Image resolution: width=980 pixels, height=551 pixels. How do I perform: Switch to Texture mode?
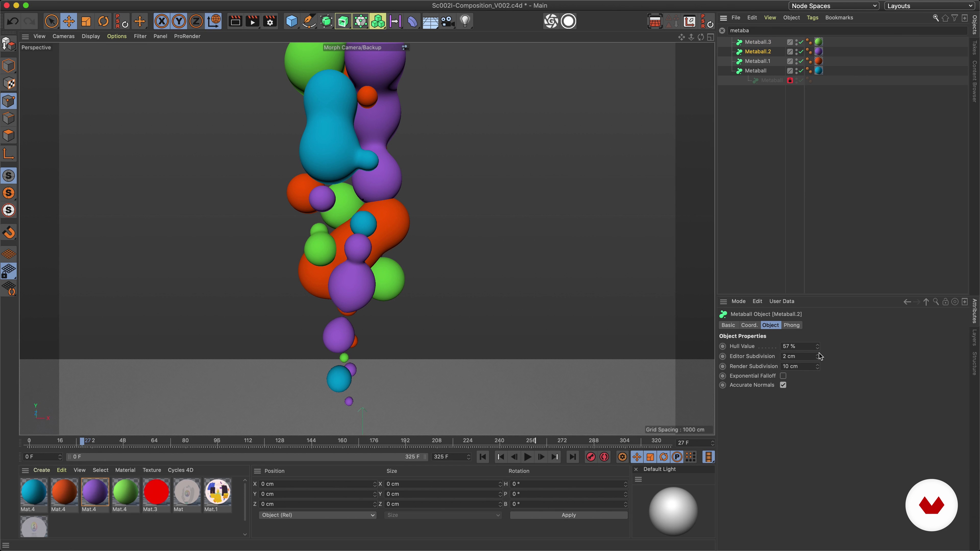[9, 83]
